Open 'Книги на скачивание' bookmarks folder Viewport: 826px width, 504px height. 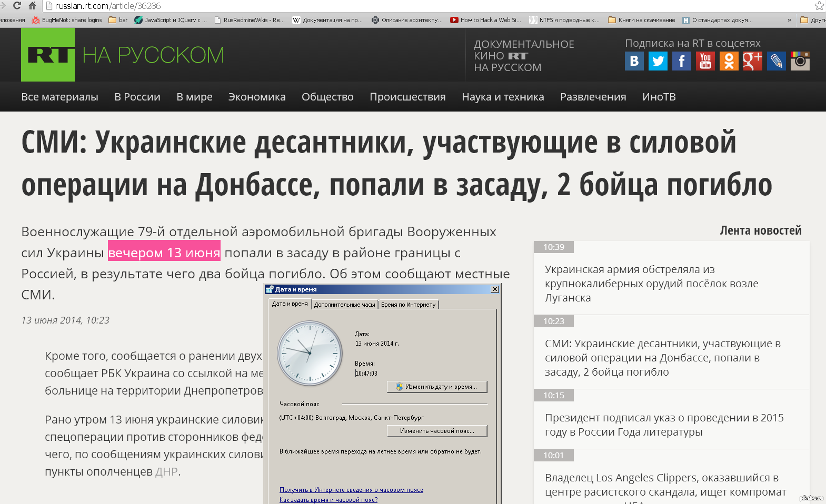point(641,20)
